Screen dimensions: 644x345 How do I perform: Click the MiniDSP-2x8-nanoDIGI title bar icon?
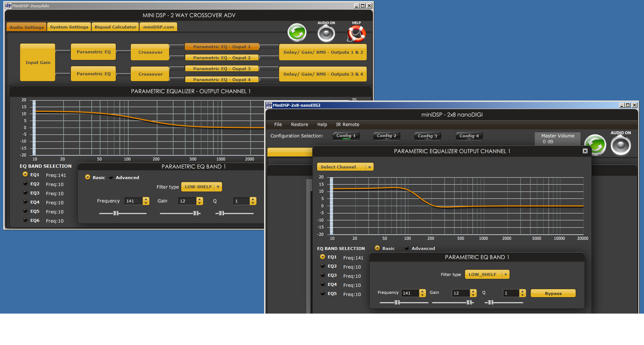click(269, 105)
